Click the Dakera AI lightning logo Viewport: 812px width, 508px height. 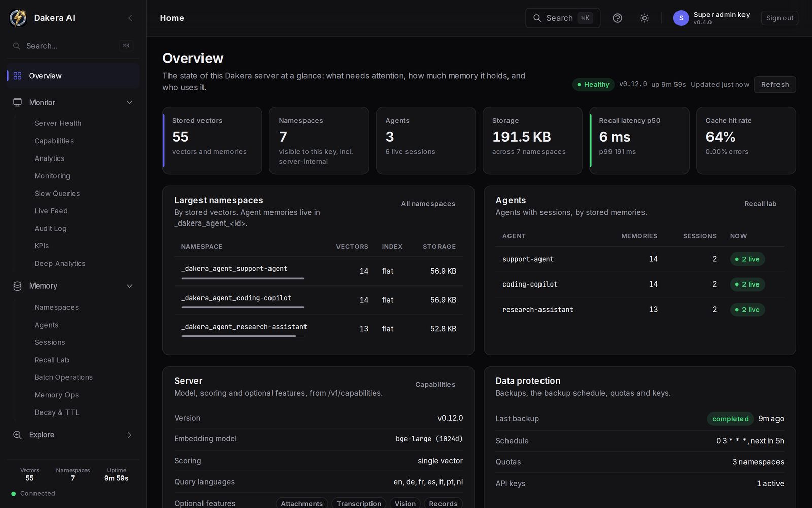[x=18, y=18]
